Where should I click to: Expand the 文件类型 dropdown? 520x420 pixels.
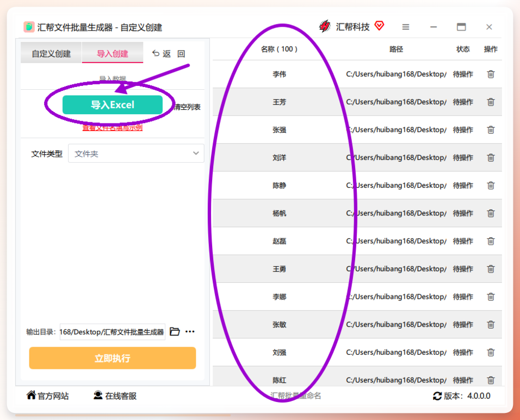click(x=136, y=153)
